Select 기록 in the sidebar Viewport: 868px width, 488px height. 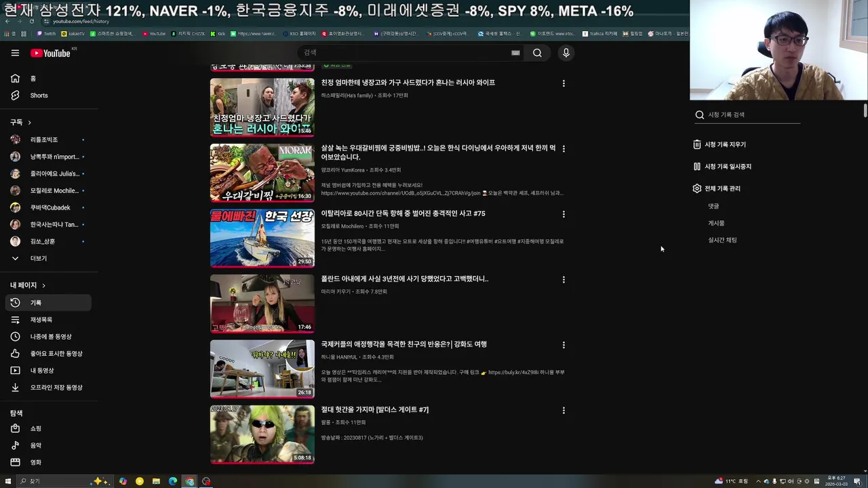[47, 303]
